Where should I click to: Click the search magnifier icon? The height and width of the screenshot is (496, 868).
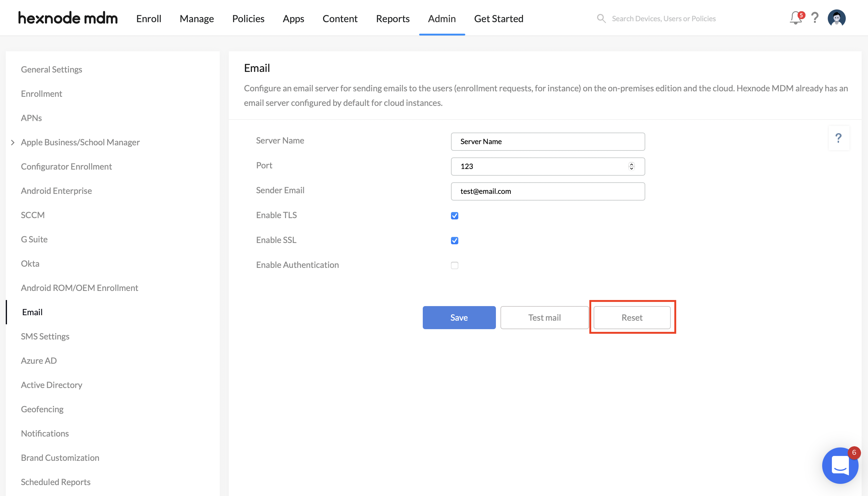(x=601, y=19)
